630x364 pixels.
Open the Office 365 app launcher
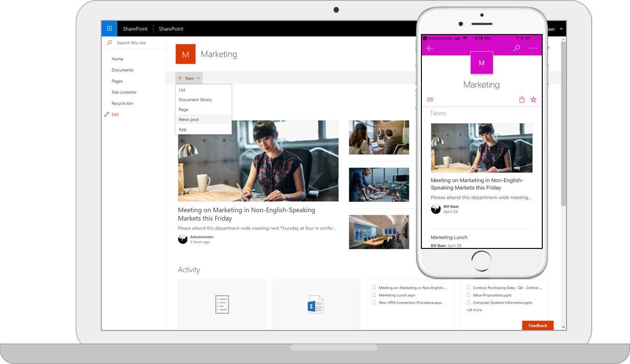109,28
